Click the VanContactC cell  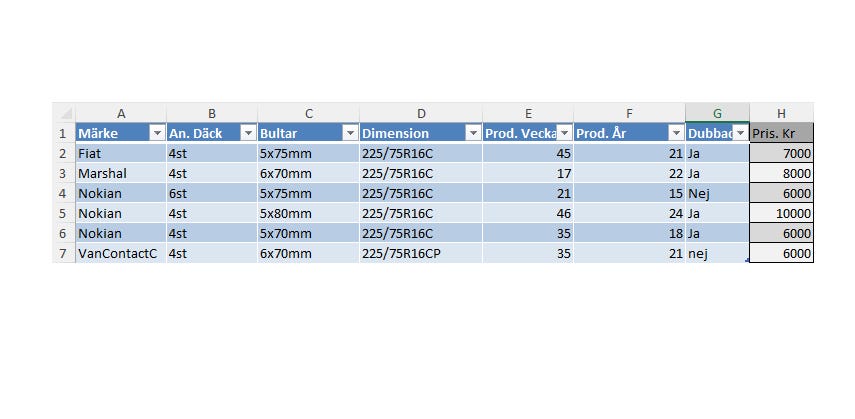click(x=121, y=253)
